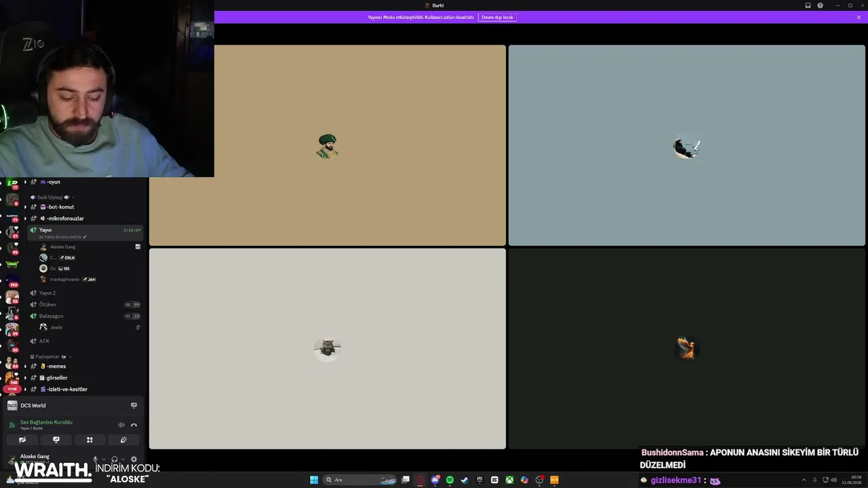Viewport: 868px width, 488px height.
Task: Open Steam from the taskbar
Action: coord(465,480)
